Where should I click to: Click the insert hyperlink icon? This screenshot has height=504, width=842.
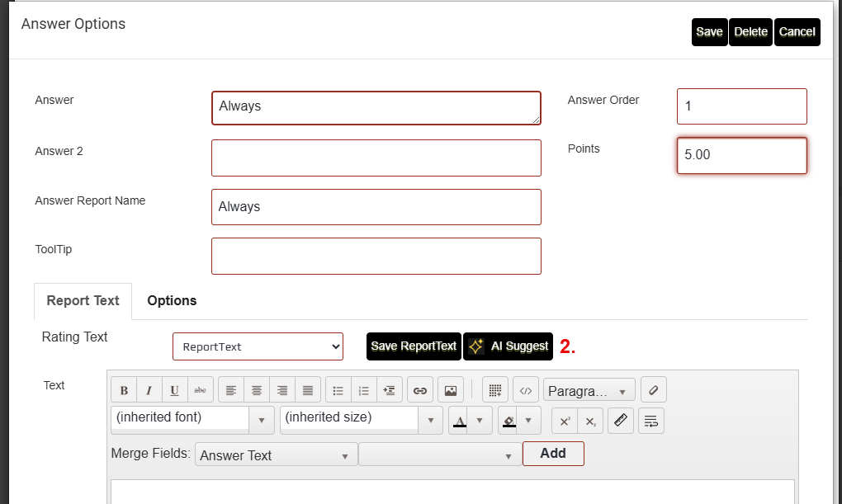pyautogui.click(x=419, y=390)
